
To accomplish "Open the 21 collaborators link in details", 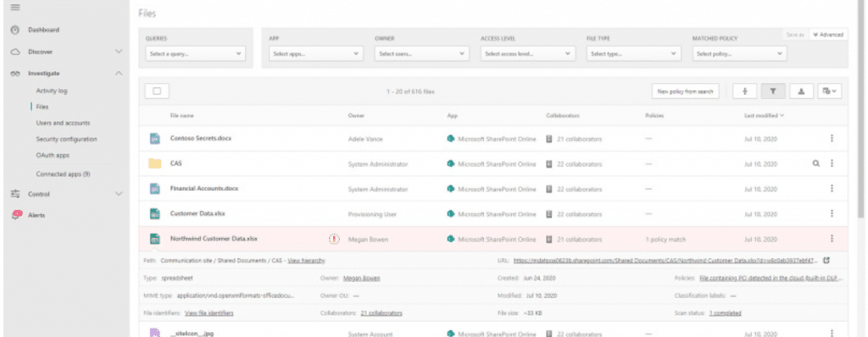I will (x=381, y=313).
